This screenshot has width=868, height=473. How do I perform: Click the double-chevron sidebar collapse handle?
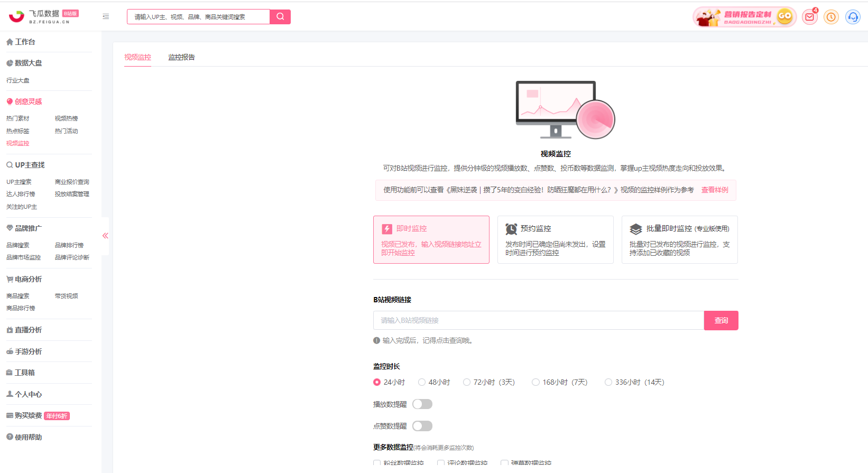coord(105,236)
